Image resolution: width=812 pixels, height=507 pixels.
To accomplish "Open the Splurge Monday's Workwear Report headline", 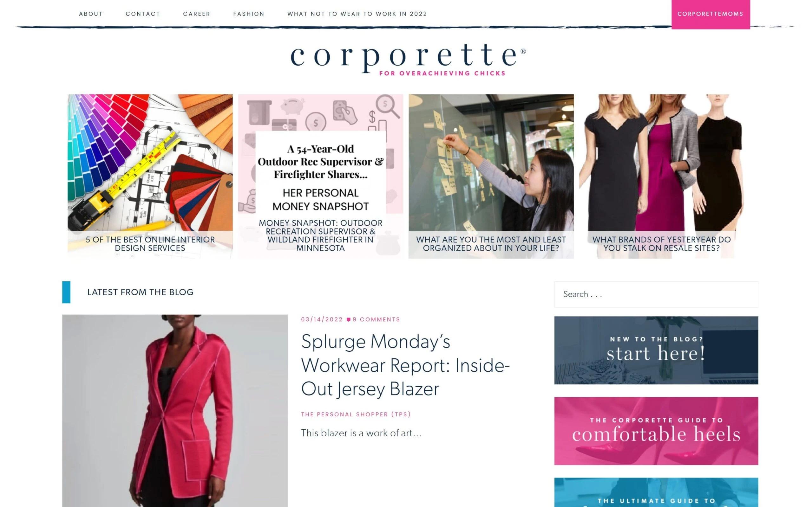I will [x=405, y=365].
